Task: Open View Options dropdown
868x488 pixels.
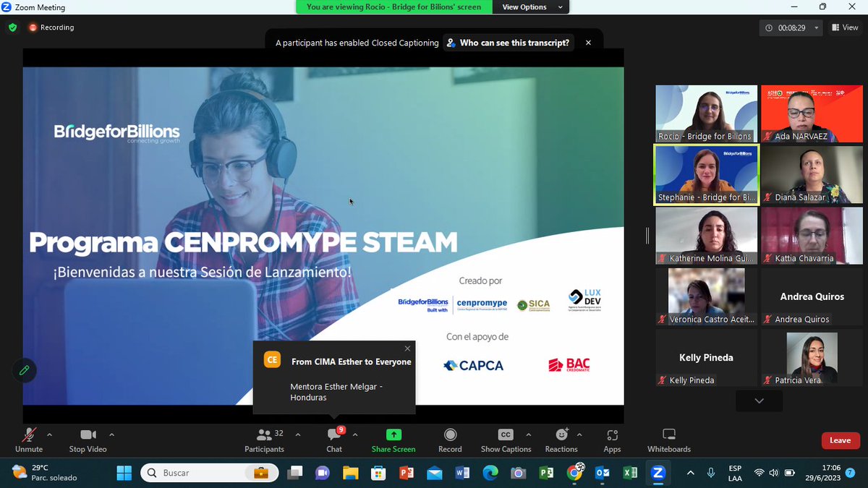Action: (x=532, y=7)
